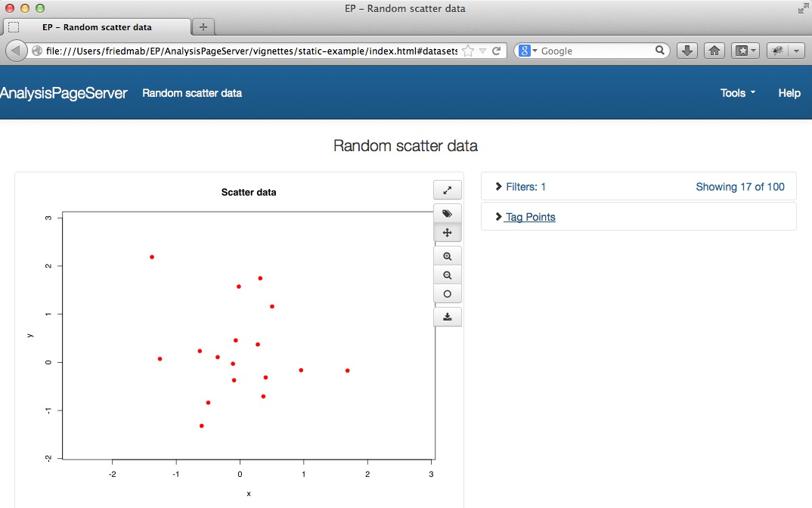Download the plot image
Image resolution: width=812 pixels, height=508 pixels.
pos(447,317)
